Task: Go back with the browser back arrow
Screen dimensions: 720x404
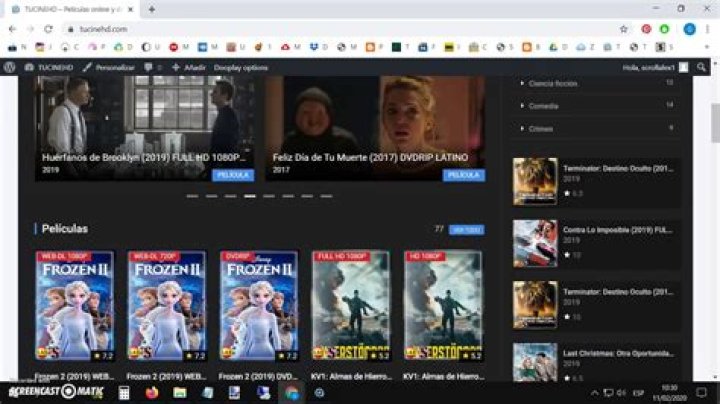Action: click(12, 29)
